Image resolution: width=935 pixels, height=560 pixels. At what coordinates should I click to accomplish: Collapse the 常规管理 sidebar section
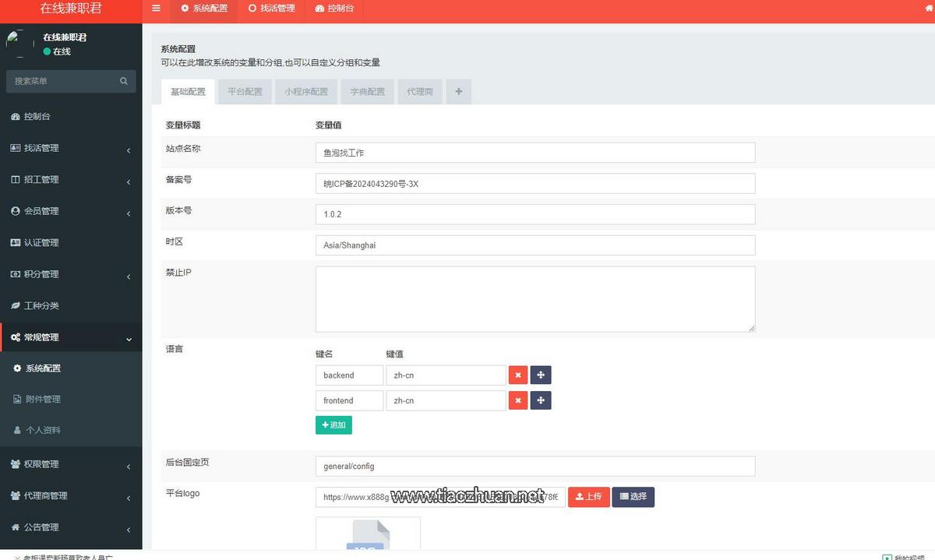[70, 337]
